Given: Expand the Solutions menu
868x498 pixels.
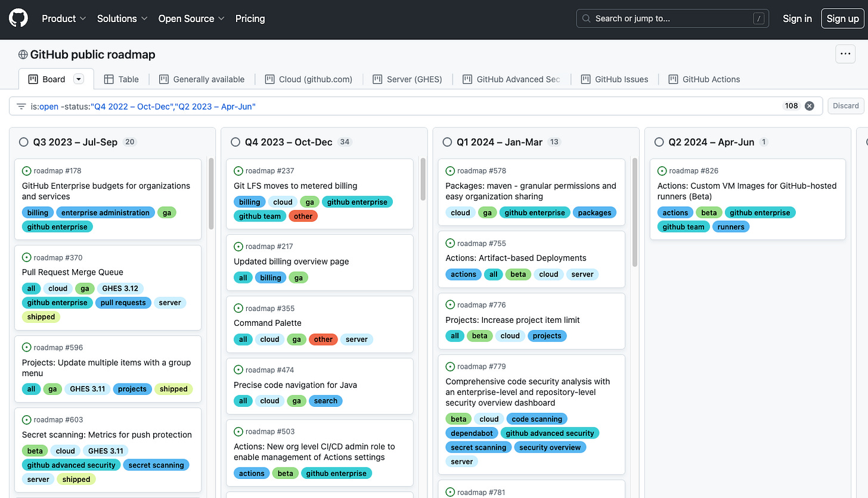Looking at the screenshot, I should click(122, 18).
